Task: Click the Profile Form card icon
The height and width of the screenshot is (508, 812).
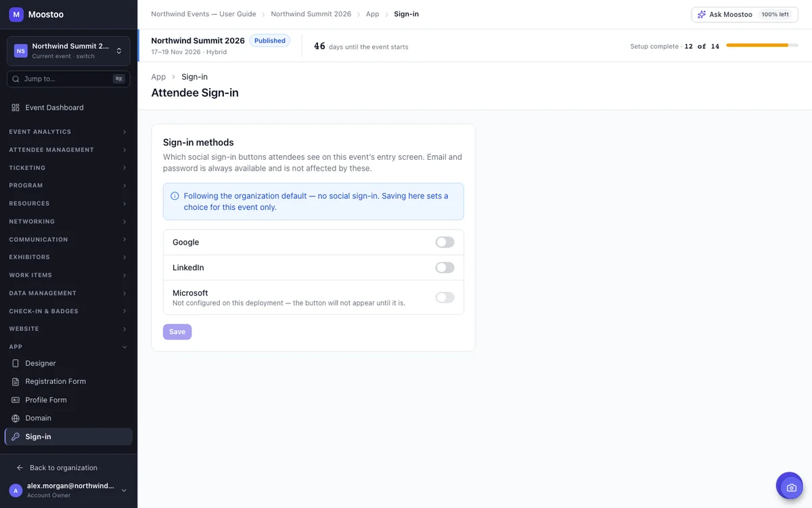Action: point(16,400)
